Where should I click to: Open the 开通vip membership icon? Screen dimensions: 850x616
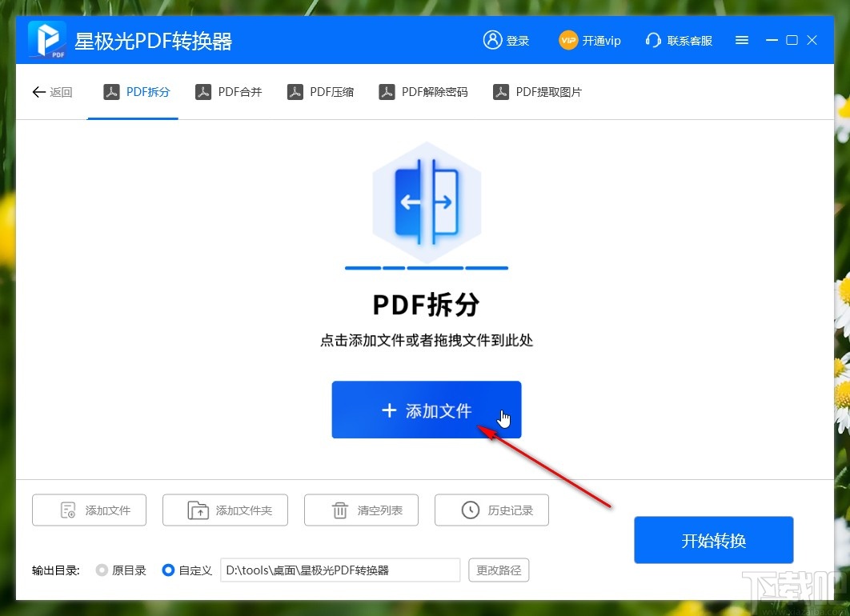(x=568, y=40)
